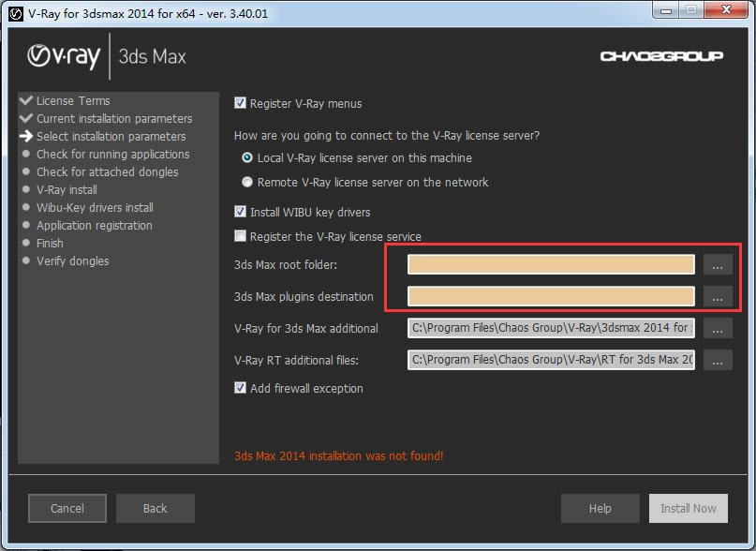Select Local V-Ray license server on this machine
756x551 pixels.
247,157
